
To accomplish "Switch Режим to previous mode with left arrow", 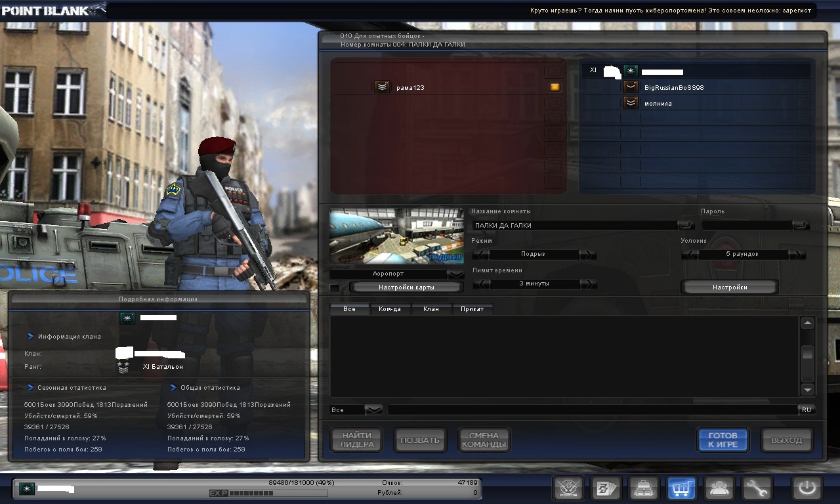I will pyautogui.click(x=481, y=255).
